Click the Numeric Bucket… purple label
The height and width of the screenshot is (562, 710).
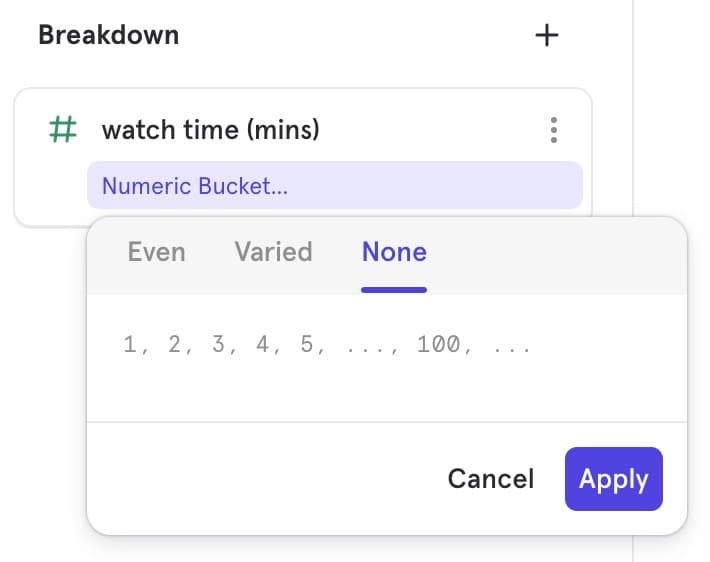195,185
